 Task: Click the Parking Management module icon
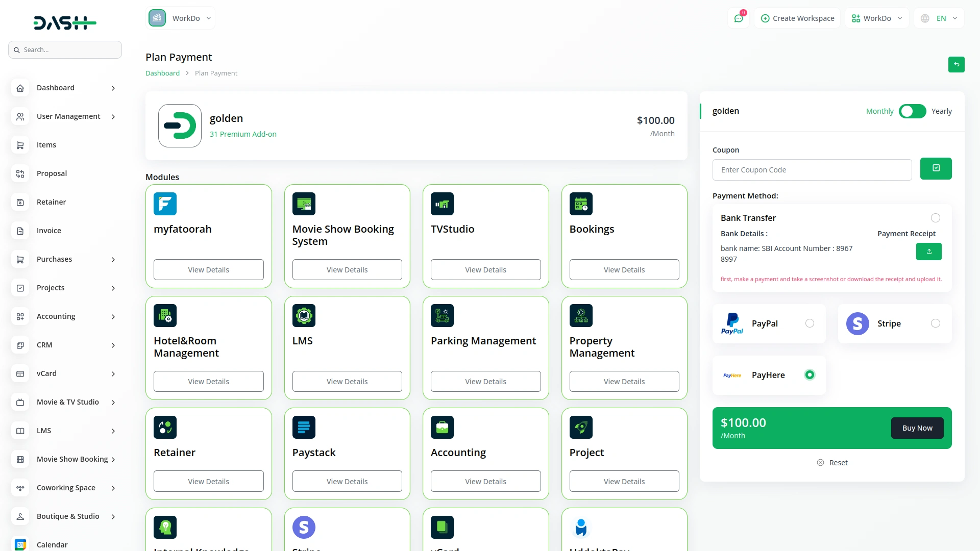442,316
